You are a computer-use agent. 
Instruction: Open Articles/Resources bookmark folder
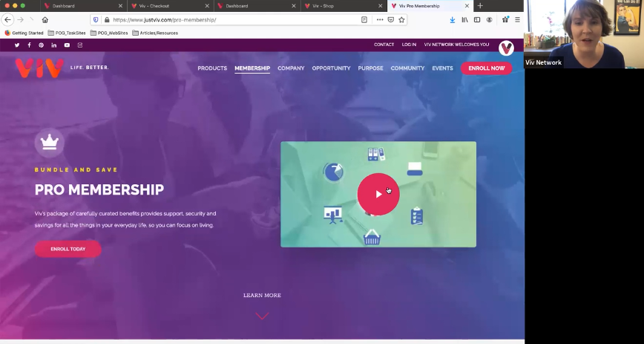coord(155,33)
